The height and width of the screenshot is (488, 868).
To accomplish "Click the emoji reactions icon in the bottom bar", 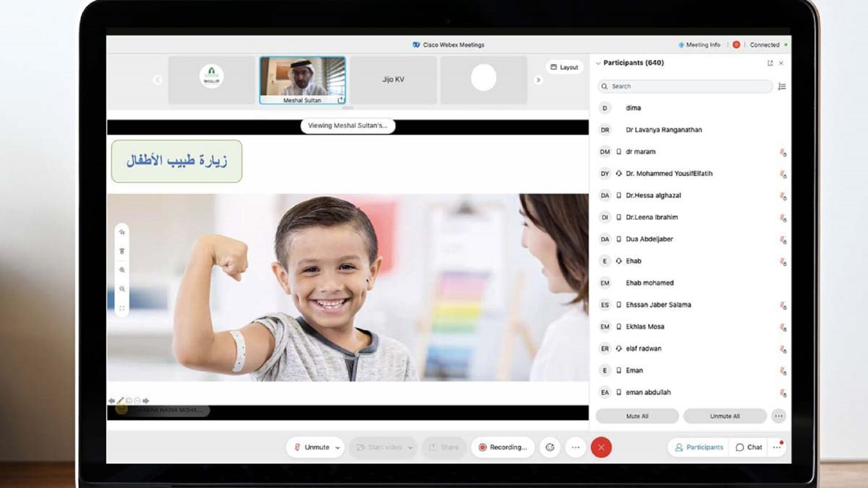I will tap(550, 447).
